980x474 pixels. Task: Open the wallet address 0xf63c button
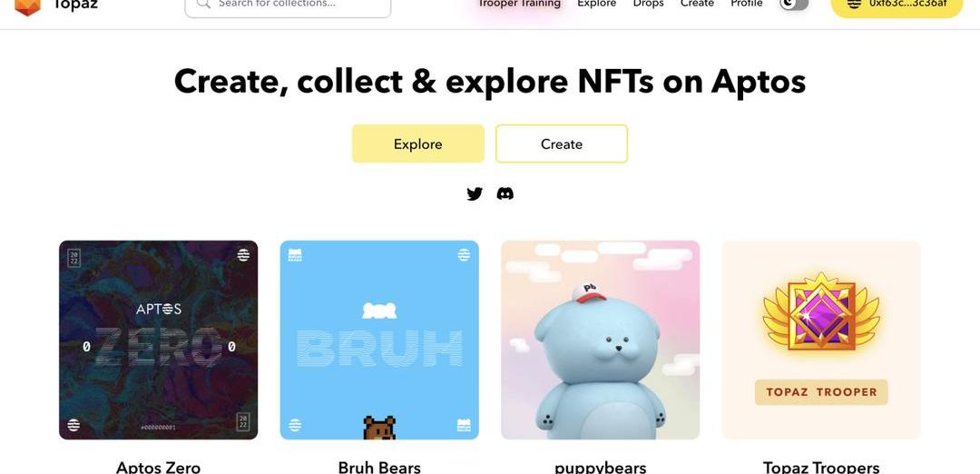pos(897,5)
